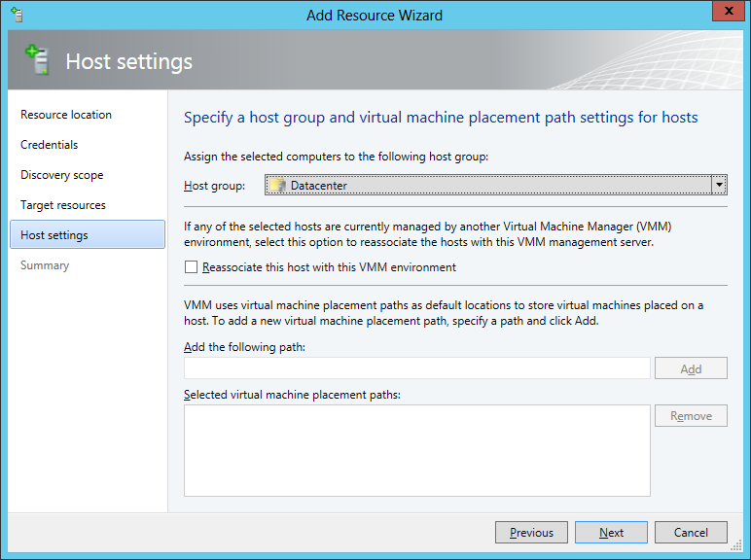Enable Reassociate this host with VMM environment
Screen dimensions: 751x560
point(191,267)
